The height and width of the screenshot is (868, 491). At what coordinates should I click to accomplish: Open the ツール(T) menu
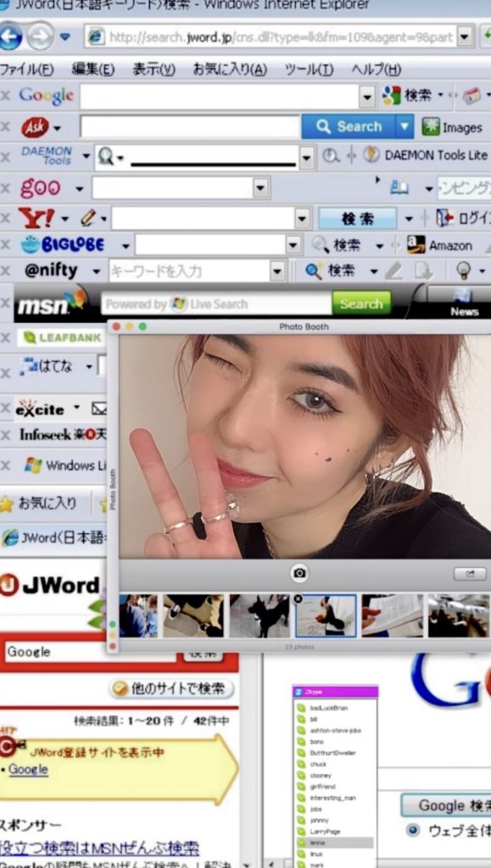click(x=309, y=70)
